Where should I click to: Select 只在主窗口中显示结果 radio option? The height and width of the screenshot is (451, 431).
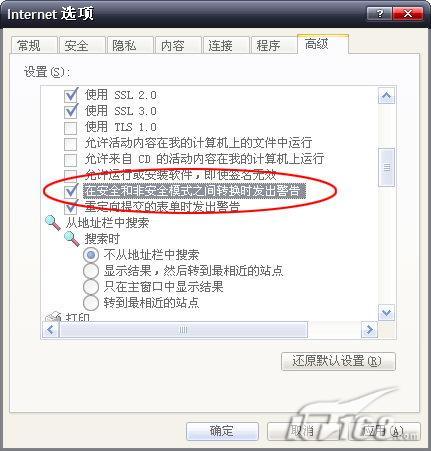[x=91, y=287]
